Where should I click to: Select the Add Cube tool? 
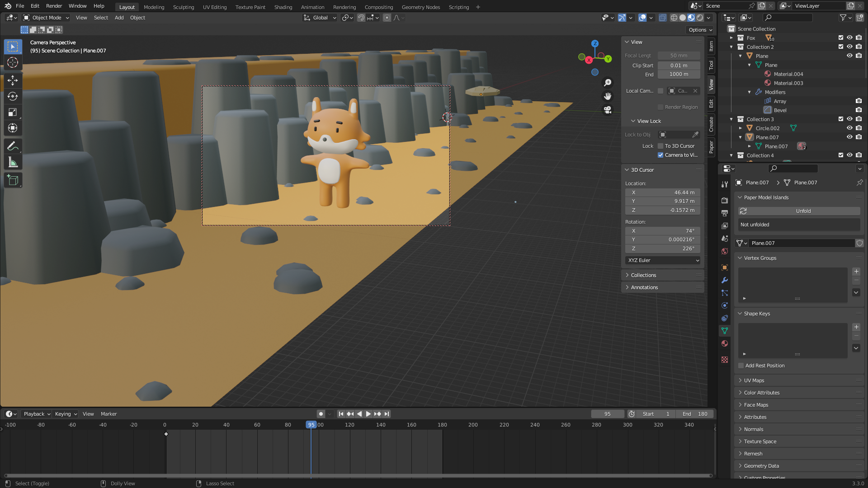pyautogui.click(x=13, y=180)
